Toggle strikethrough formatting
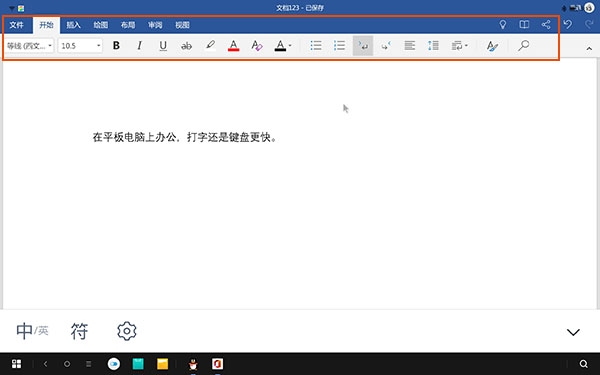Viewport: 600px width, 375px height. pyautogui.click(x=186, y=46)
